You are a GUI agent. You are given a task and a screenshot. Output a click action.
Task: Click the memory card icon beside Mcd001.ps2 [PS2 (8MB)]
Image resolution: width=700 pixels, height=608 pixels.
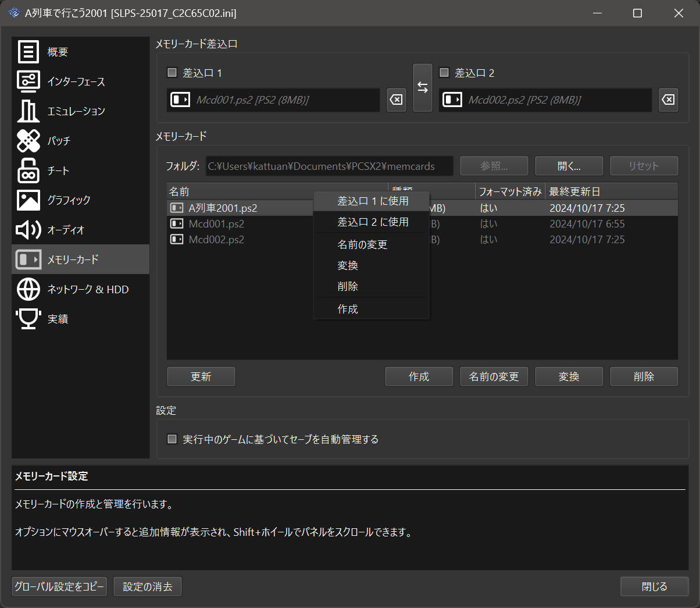tap(180, 100)
